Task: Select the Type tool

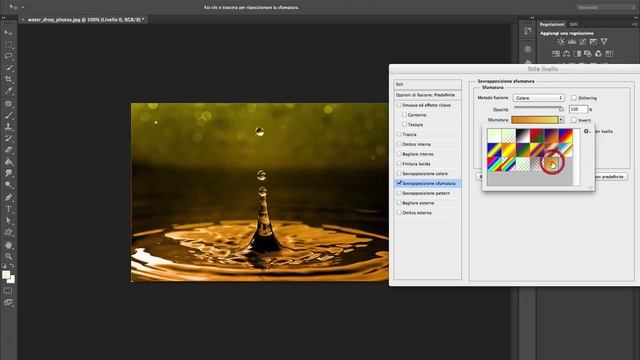Action: point(9,209)
